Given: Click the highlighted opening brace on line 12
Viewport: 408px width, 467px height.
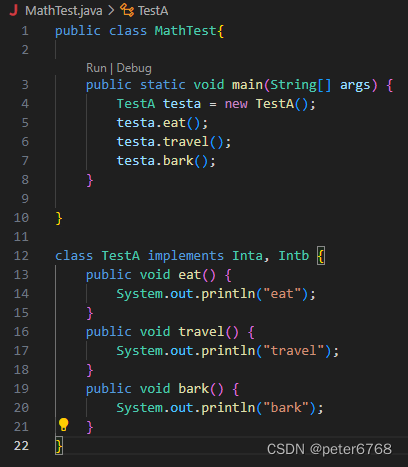Looking at the screenshot, I should (x=321, y=256).
